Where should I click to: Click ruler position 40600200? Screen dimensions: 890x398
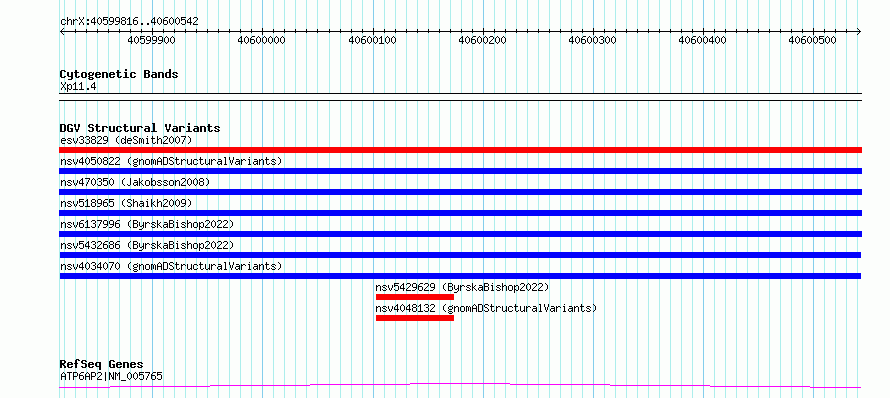[482, 40]
